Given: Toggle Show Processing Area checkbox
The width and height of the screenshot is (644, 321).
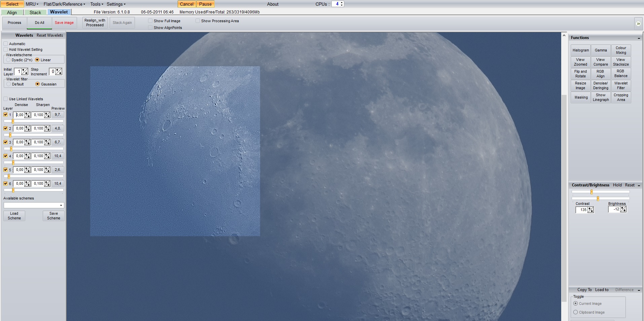Looking at the screenshot, I should 198,21.
